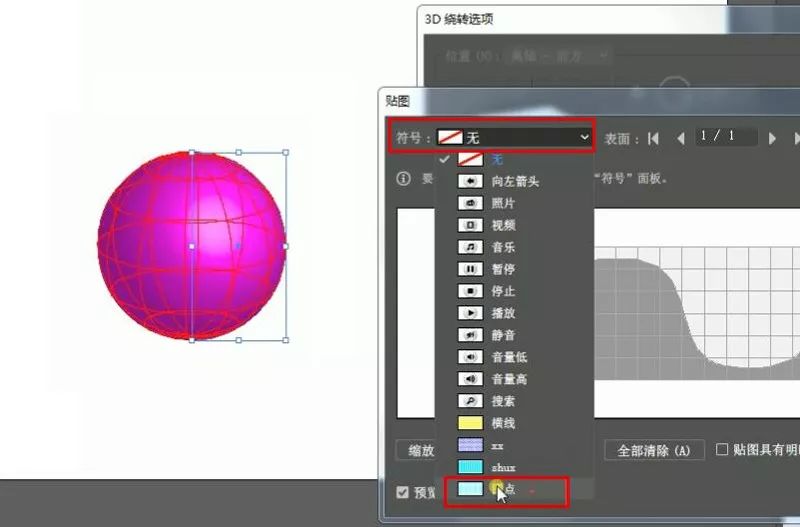
Task: Select the 搜索 symbol
Action: pyautogui.click(x=503, y=401)
